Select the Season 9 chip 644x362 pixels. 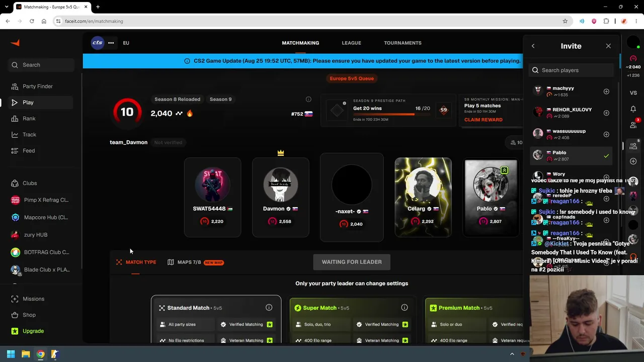coord(220,99)
